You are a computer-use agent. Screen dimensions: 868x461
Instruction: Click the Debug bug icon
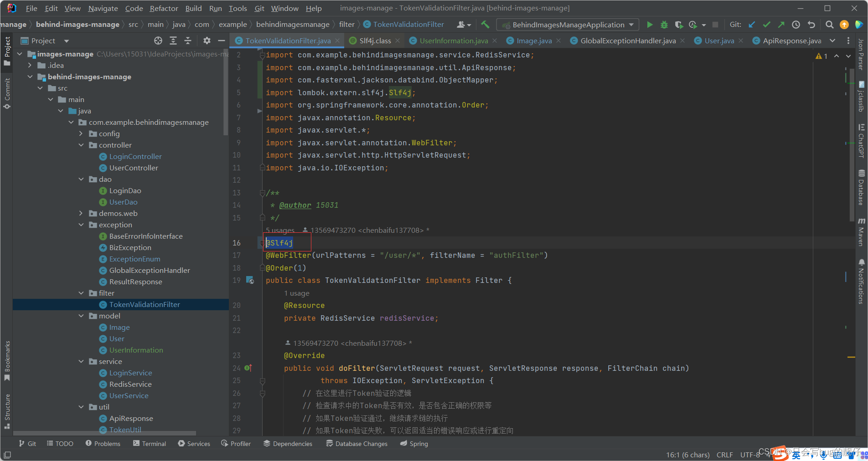(664, 25)
